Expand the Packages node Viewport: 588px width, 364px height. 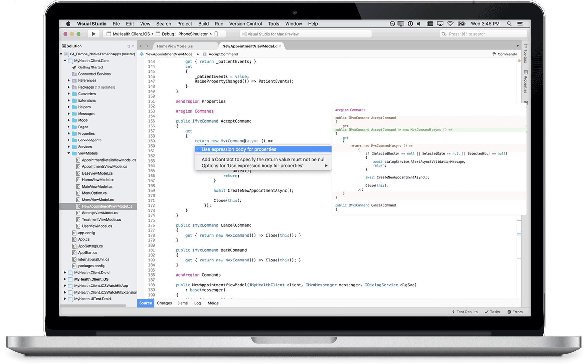tap(69, 87)
